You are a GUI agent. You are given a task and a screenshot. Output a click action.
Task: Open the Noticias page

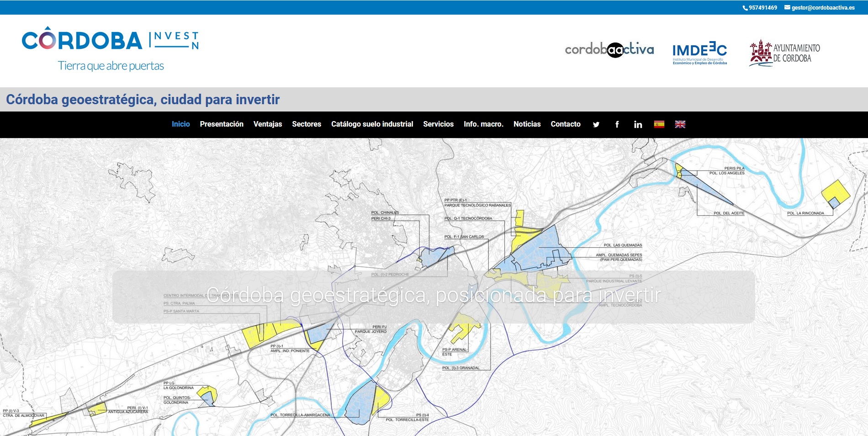[x=527, y=124]
